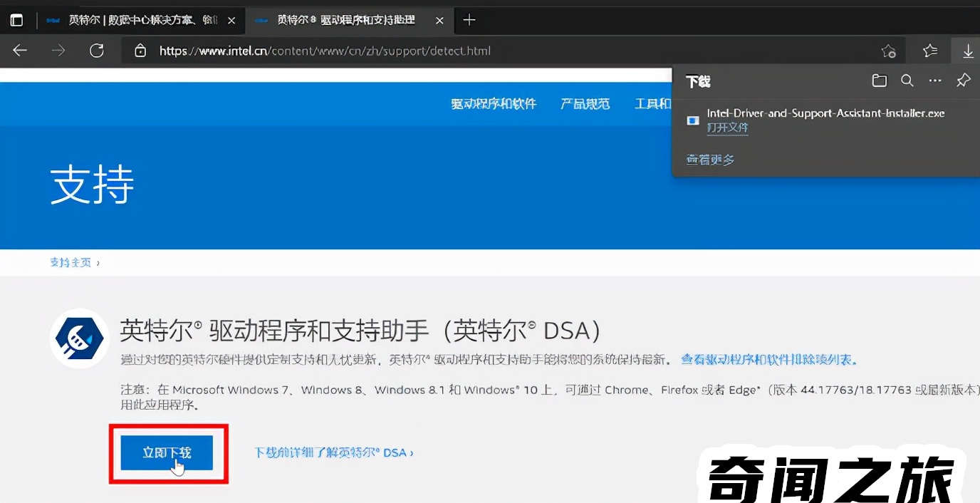Open the 查看驱动程序和软件排除项列表 link
Viewport: 980px width, 503px height.
point(769,360)
